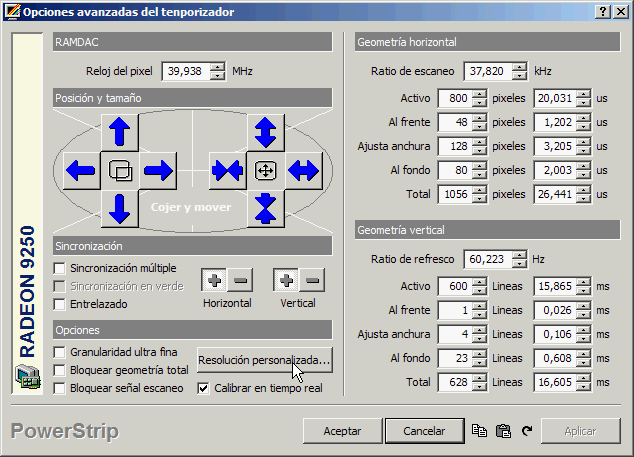Screen dimensions: 634x457
Task: Click the Reloj del pixel field showing 39,938
Action: tap(186, 71)
